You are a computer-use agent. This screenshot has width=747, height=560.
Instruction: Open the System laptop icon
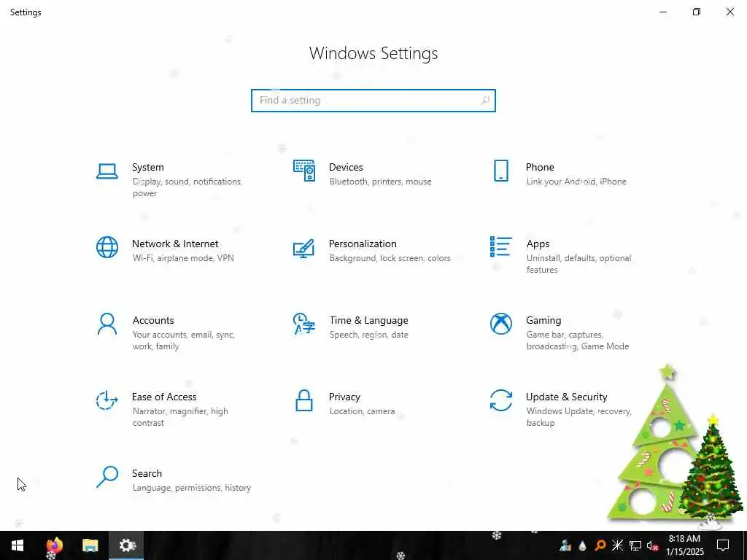pyautogui.click(x=107, y=171)
